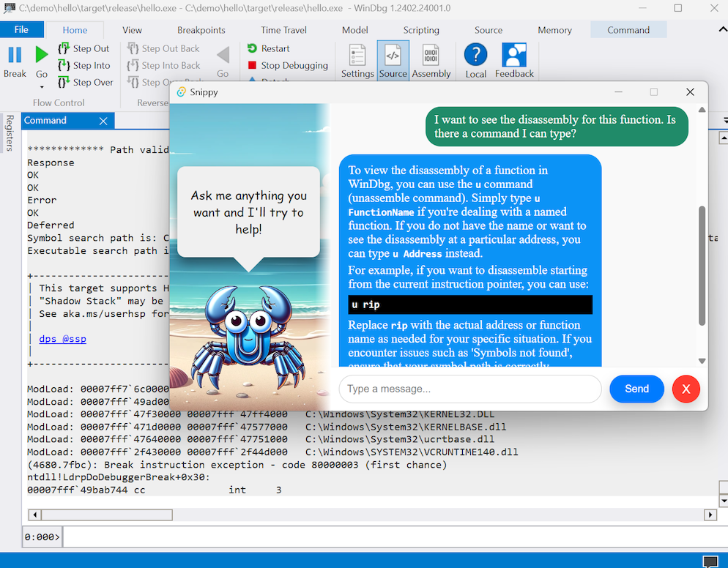Image resolution: width=728 pixels, height=568 pixels.
Task: Click Snippy chat scrollbar down arrow
Action: click(x=702, y=361)
